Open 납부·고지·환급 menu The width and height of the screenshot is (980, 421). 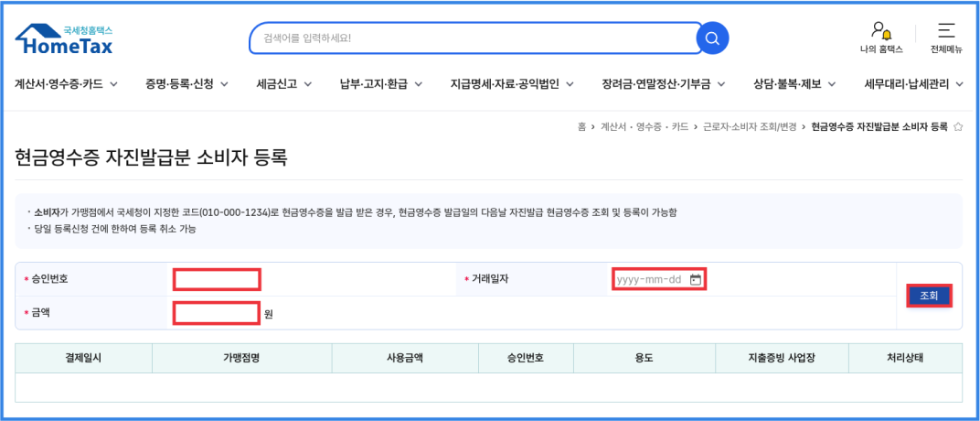point(381,84)
